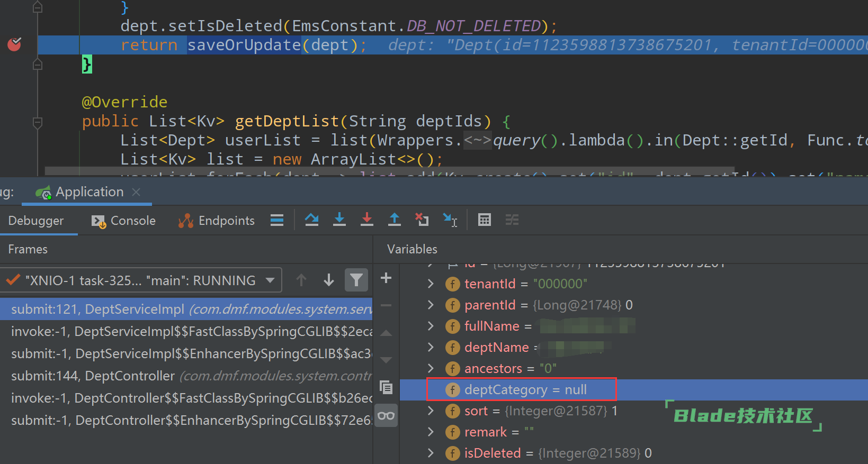This screenshot has width=868, height=464.
Task: Click the Force Step Into icon
Action: click(x=367, y=220)
